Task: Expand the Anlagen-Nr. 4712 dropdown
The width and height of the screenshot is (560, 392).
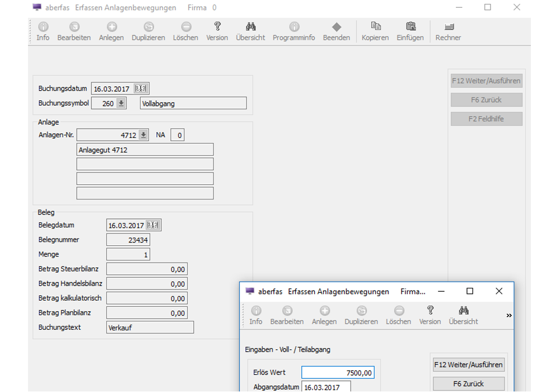Action: 143,135
